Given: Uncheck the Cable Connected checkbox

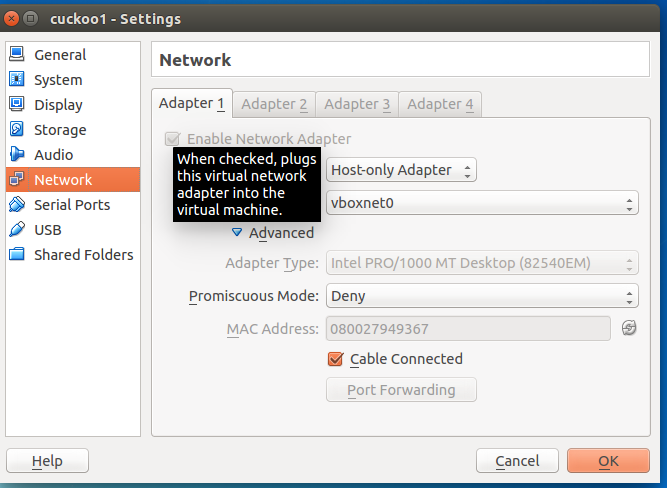Looking at the screenshot, I should tap(335, 359).
